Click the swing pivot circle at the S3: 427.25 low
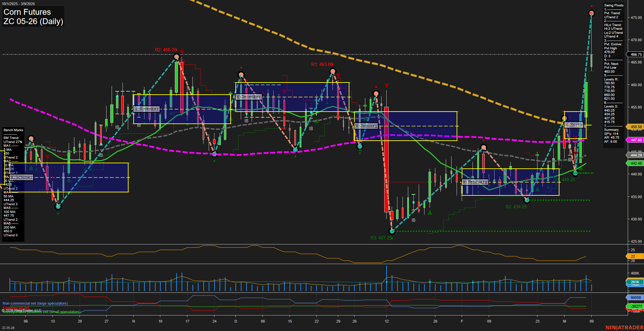Image resolution: width=644 pixels, height=331 pixels. click(x=392, y=231)
